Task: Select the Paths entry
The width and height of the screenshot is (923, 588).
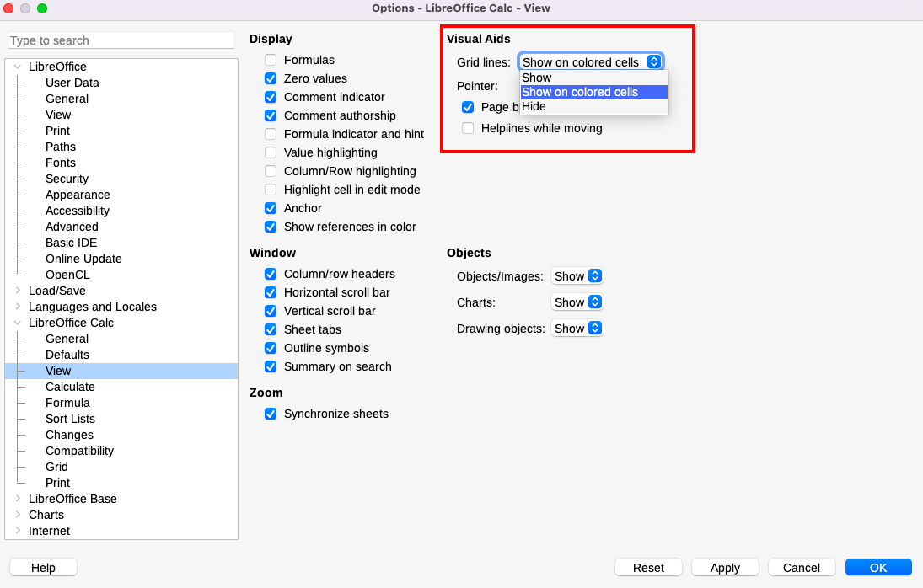Action: tap(61, 147)
